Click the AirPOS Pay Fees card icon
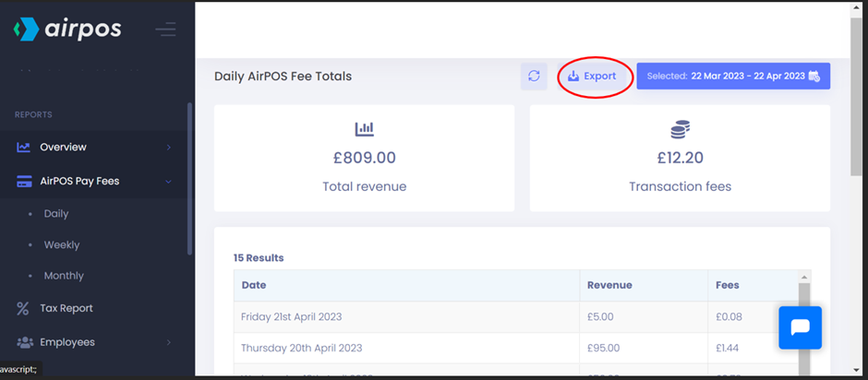 24,182
